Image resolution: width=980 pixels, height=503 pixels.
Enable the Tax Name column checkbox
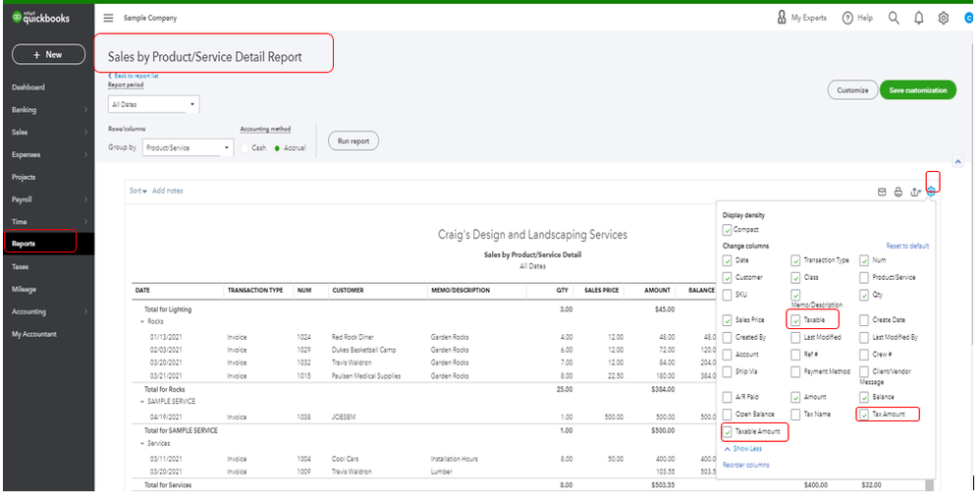click(795, 415)
